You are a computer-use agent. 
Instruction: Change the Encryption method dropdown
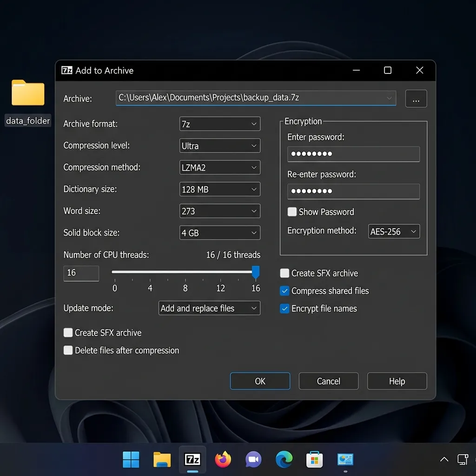[394, 231]
